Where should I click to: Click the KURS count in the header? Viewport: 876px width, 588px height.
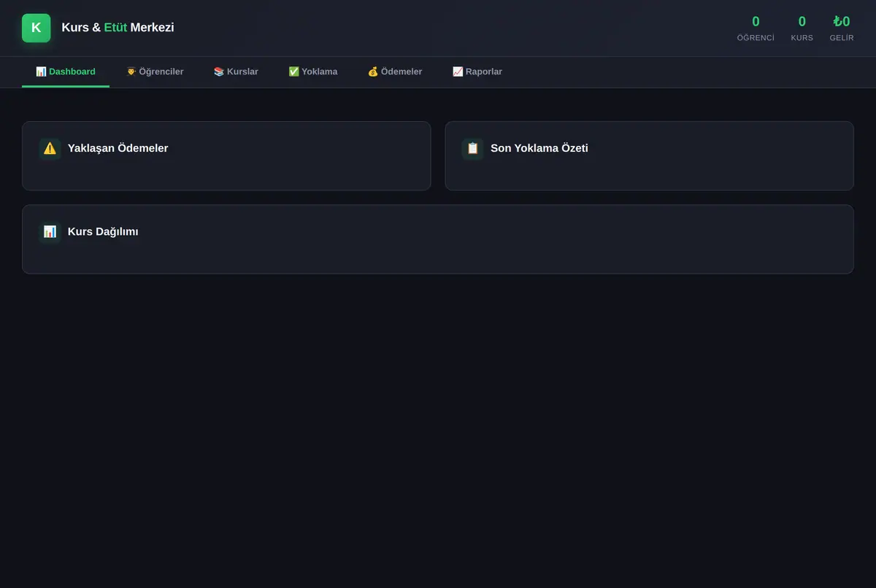802,21
